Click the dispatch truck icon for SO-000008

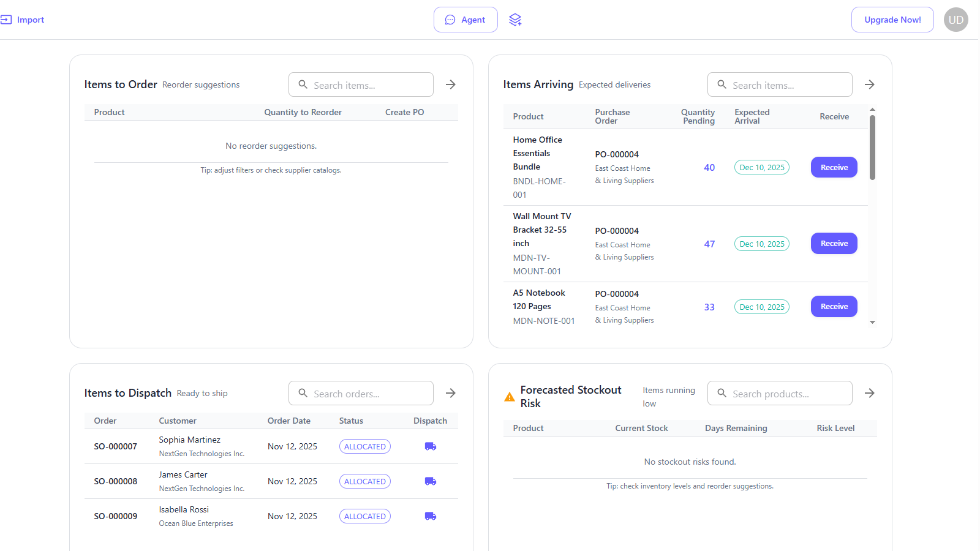pyautogui.click(x=431, y=481)
